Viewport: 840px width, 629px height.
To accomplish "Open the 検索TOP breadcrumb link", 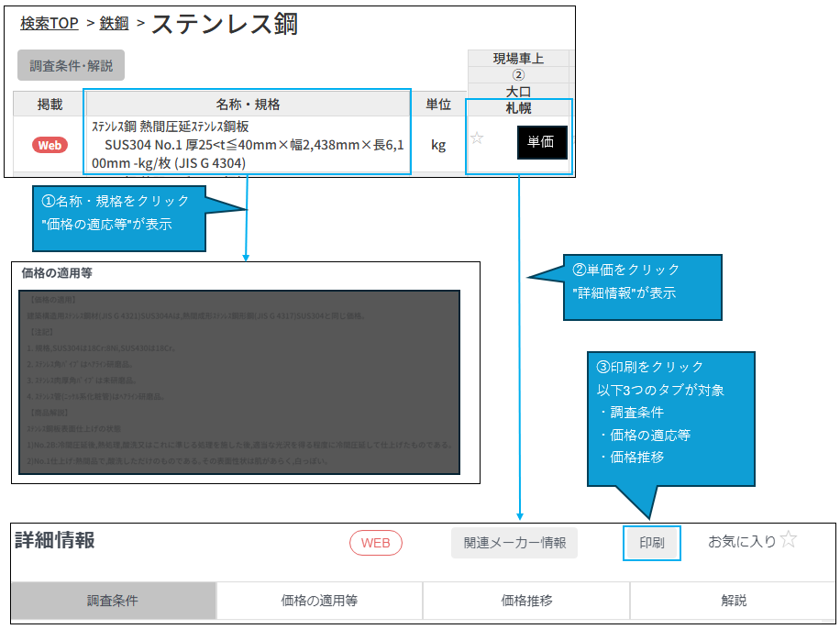I will [50, 24].
